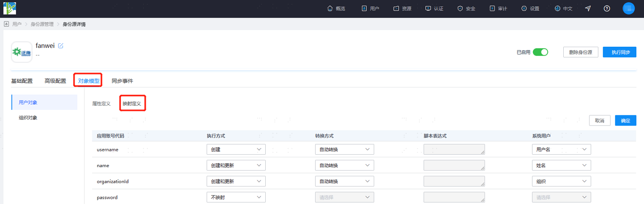Click the 确定 confirm button

tap(626, 121)
